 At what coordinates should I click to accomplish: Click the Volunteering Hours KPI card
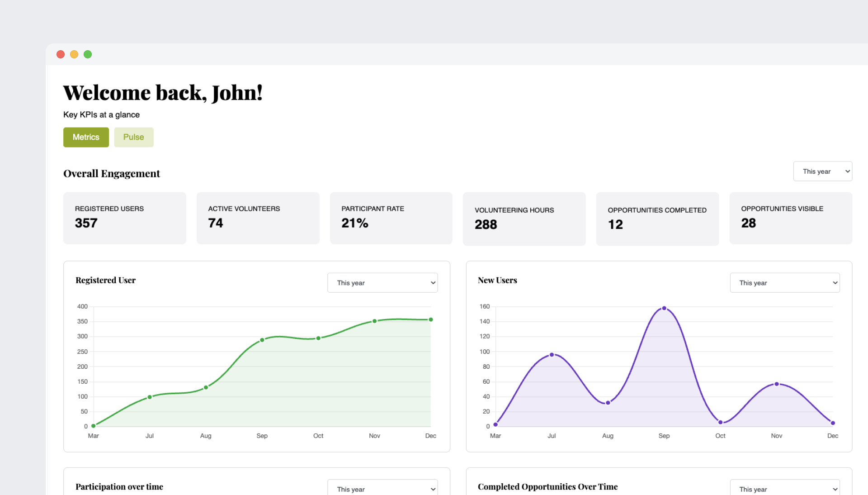pyautogui.click(x=524, y=219)
